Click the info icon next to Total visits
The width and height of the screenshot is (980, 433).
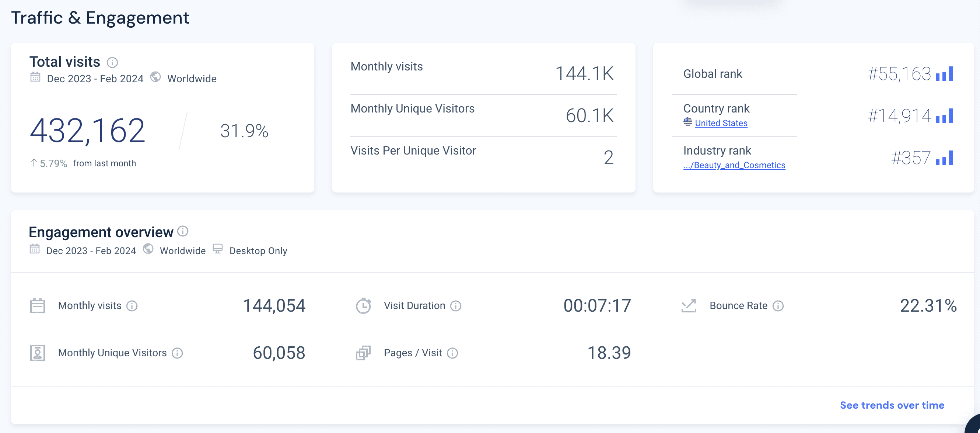(112, 62)
